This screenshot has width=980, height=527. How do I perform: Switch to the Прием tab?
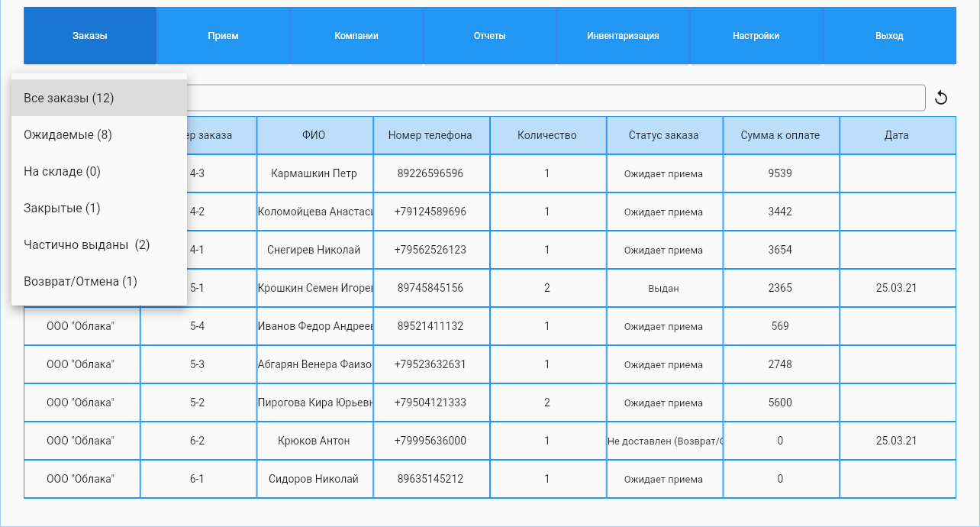tap(223, 36)
